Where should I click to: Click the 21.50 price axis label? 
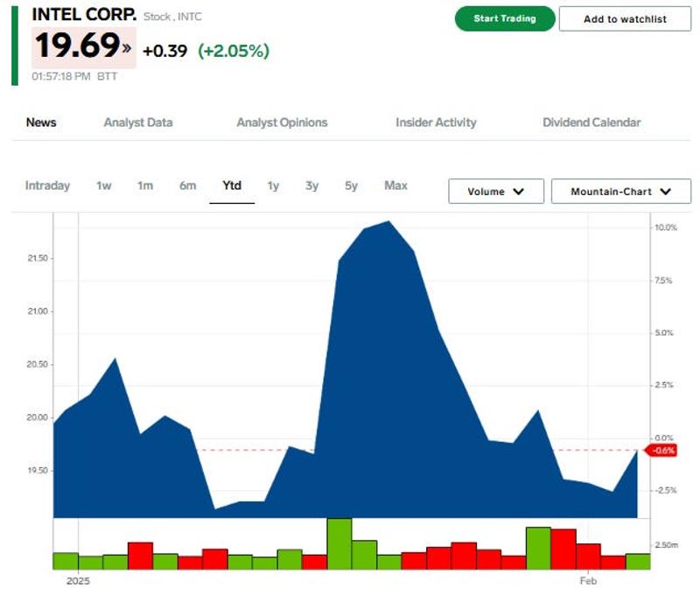[38, 258]
